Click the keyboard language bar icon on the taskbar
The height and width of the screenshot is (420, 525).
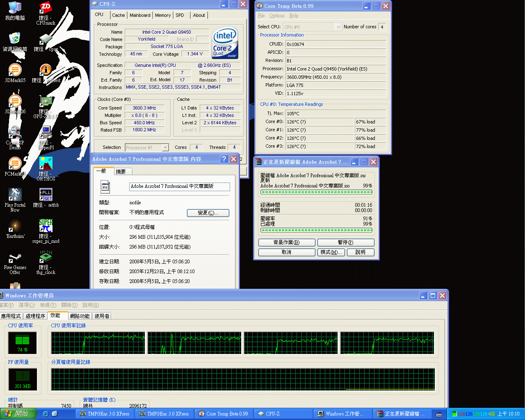tap(438, 414)
